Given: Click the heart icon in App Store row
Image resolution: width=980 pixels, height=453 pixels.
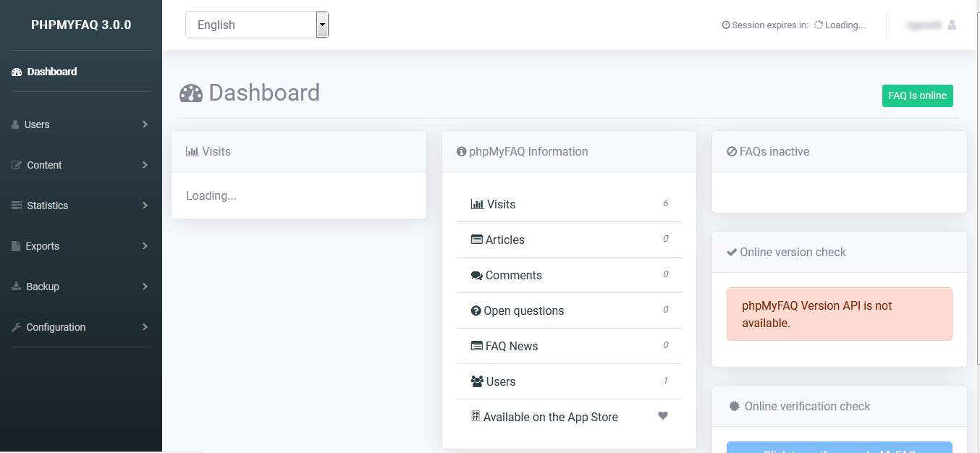Looking at the screenshot, I should point(662,415).
